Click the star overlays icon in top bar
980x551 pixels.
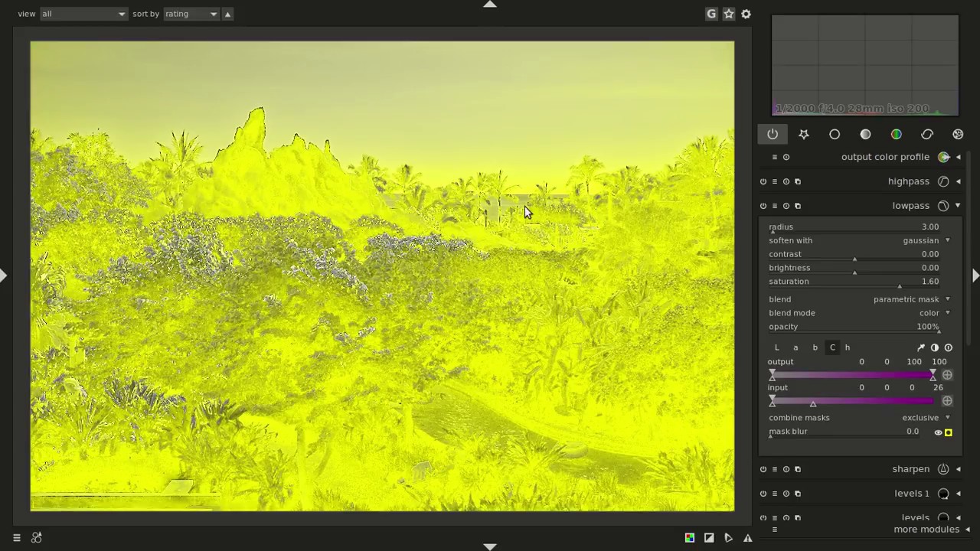729,14
